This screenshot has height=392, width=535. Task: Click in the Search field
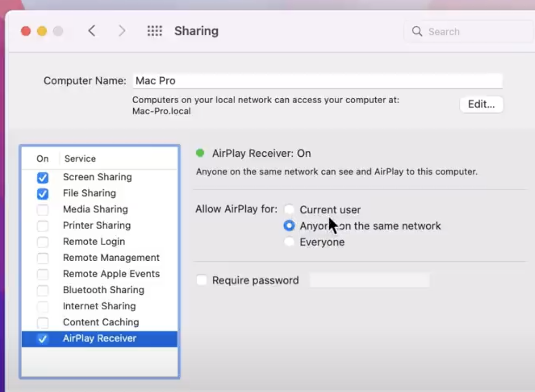469,31
